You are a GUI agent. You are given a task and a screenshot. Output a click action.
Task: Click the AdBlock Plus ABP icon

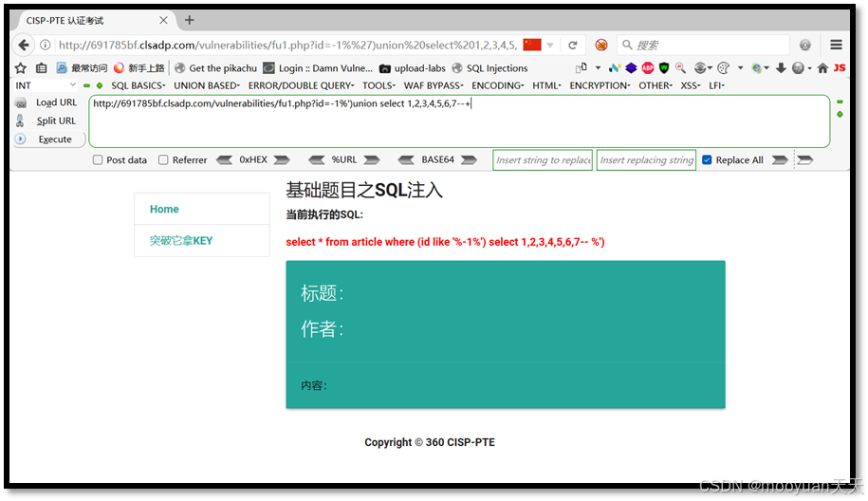(x=648, y=68)
